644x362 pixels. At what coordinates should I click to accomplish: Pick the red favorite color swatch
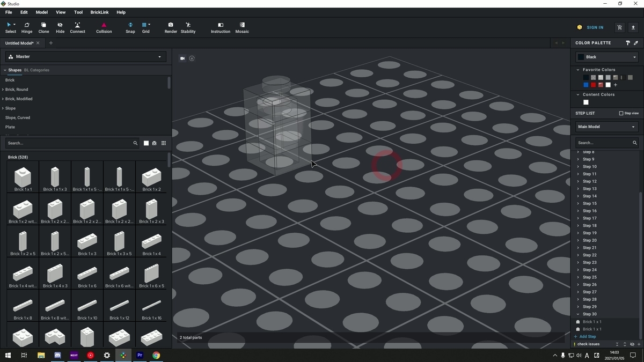pos(594,85)
